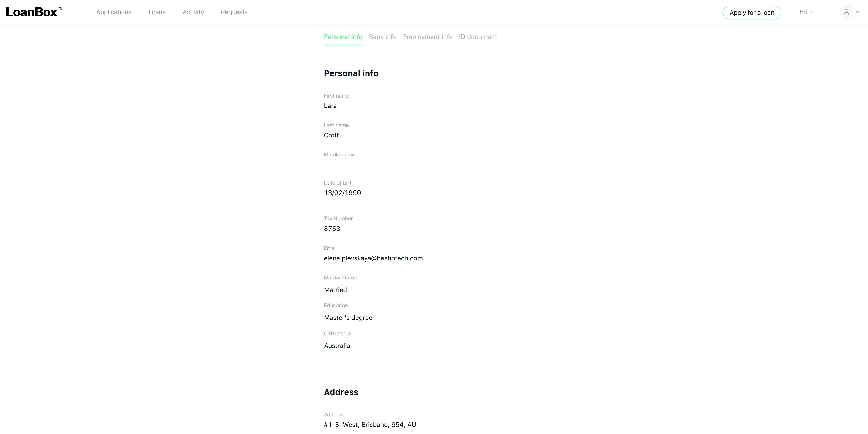The width and height of the screenshot is (868, 434).
Task: Click the Tax Number value 8753
Action: [332, 229]
